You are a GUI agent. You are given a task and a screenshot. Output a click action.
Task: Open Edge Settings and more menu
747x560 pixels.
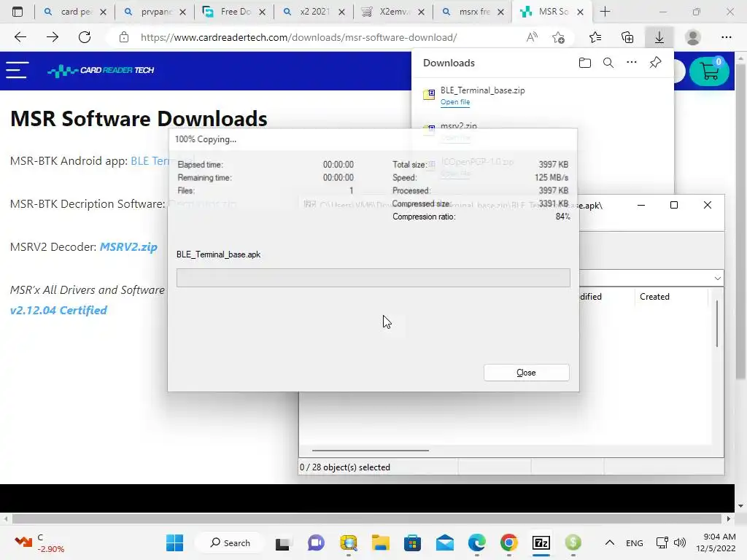(726, 37)
